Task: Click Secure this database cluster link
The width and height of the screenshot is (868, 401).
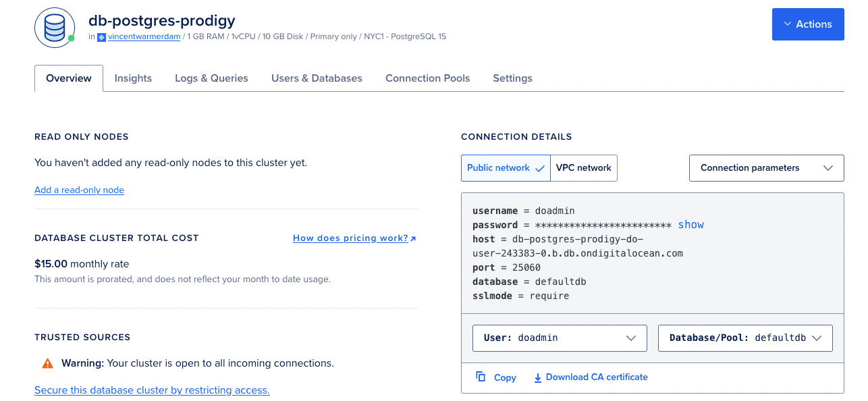Action: (151, 390)
